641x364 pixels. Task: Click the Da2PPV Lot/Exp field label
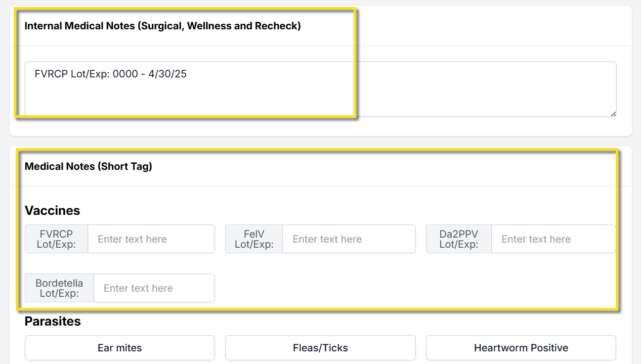click(x=458, y=239)
